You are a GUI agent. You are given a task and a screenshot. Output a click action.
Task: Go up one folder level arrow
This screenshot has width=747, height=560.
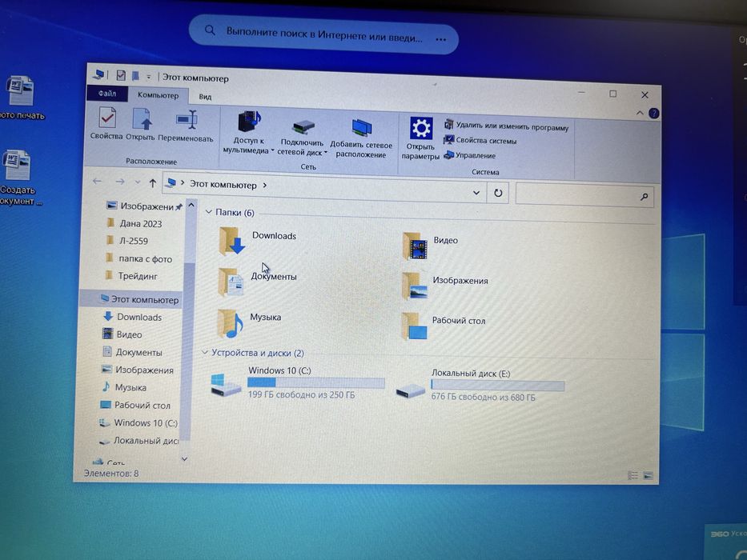point(152,183)
